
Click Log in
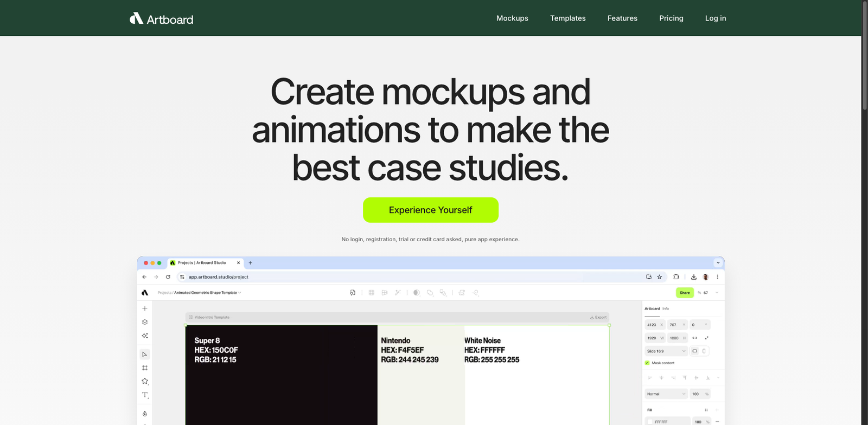716,18
